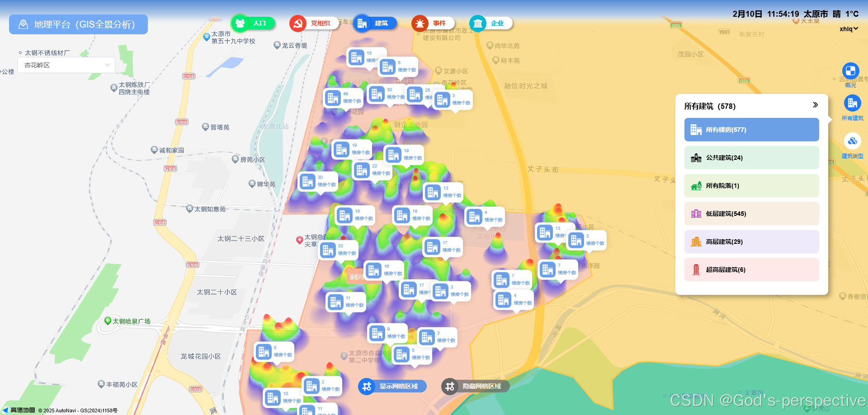Click 显示网格区域 button
868x415 pixels.
(392, 386)
